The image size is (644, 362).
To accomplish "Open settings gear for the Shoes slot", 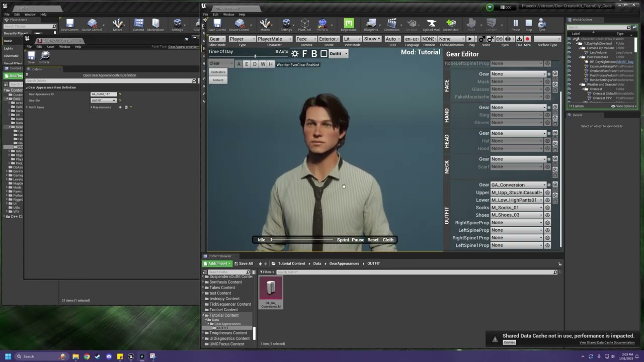I will point(547,215).
